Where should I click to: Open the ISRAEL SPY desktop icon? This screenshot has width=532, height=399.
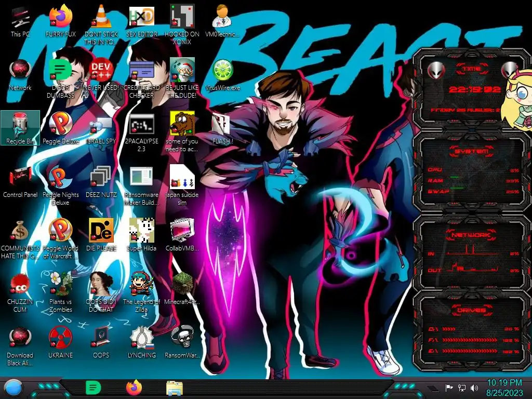point(101,128)
